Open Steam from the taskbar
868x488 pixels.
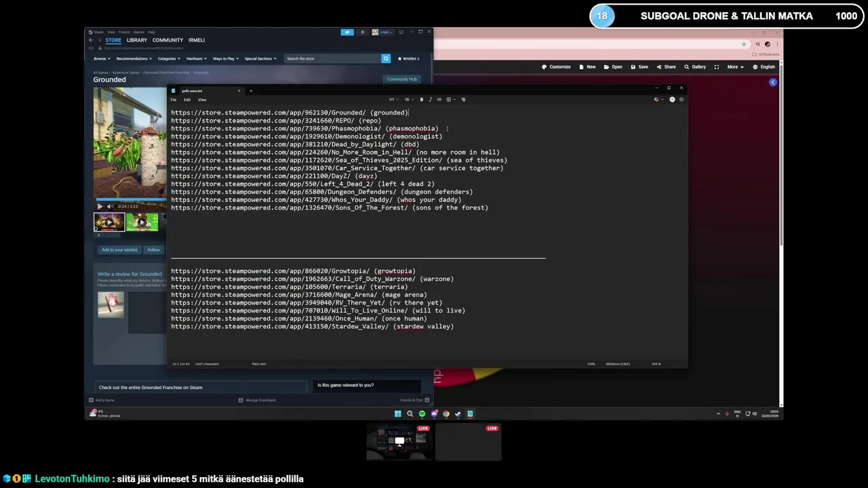(x=458, y=413)
